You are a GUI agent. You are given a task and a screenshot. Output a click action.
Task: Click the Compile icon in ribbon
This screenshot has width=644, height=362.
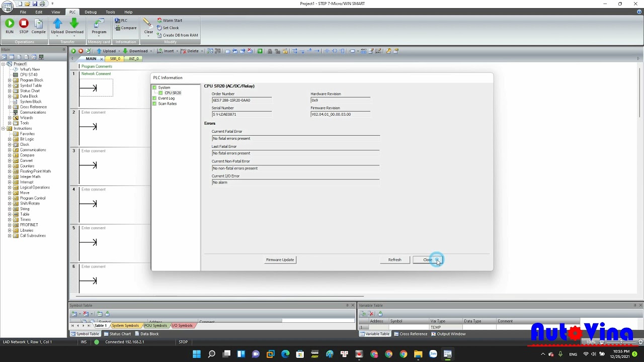click(39, 23)
